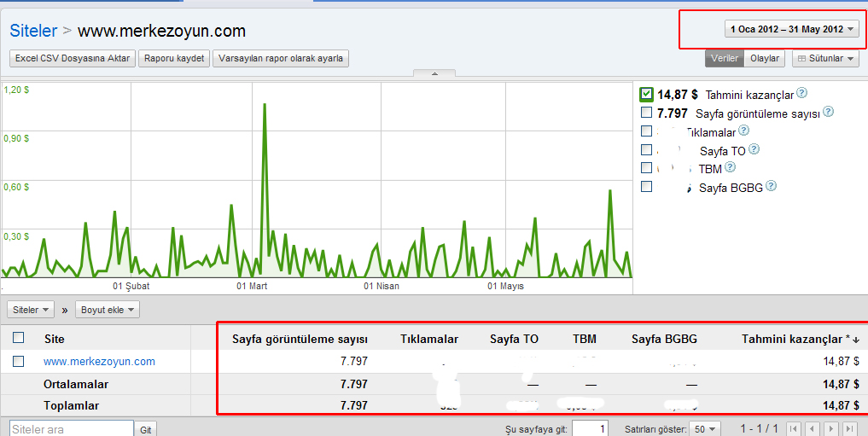Switch to the Olaylar tab

point(765,58)
